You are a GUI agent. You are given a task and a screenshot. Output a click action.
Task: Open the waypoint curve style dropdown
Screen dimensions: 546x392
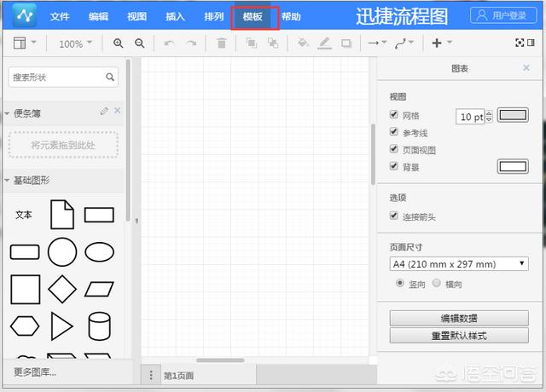[404, 43]
